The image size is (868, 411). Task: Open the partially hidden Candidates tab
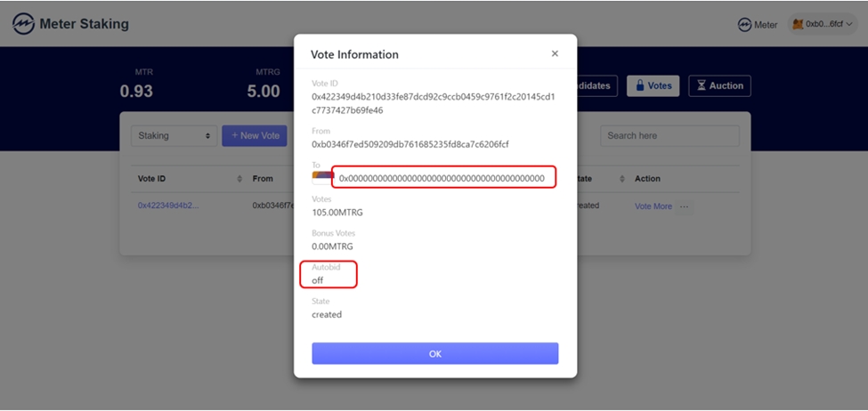tap(596, 85)
